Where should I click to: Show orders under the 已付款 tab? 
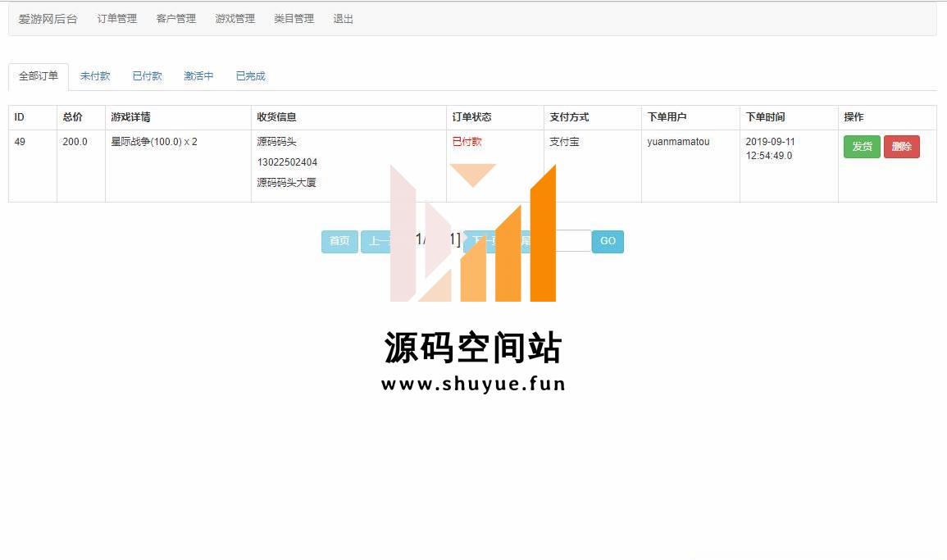(147, 76)
